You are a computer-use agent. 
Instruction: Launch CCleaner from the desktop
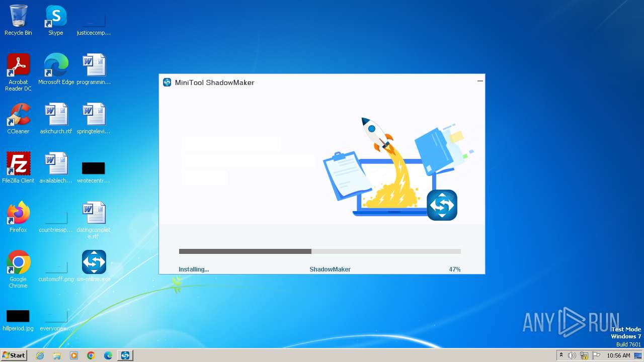pos(18,118)
